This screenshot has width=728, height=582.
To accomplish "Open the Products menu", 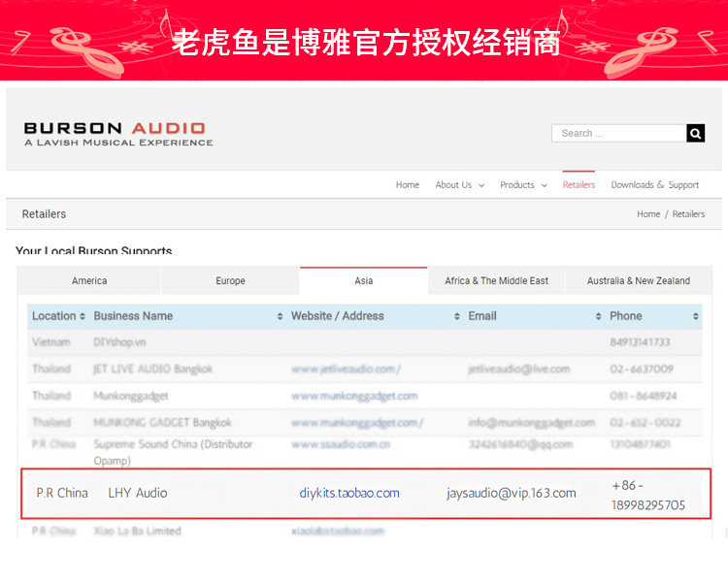I will click(x=517, y=184).
